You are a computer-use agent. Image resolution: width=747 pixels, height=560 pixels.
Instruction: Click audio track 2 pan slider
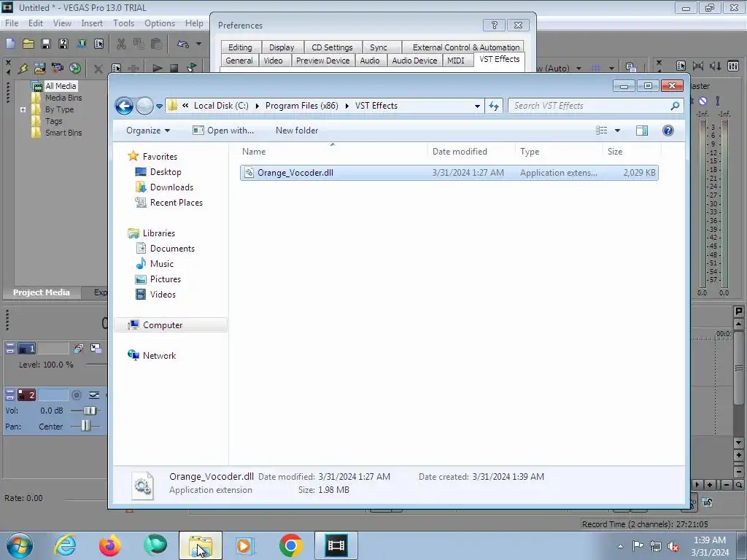pos(85,426)
